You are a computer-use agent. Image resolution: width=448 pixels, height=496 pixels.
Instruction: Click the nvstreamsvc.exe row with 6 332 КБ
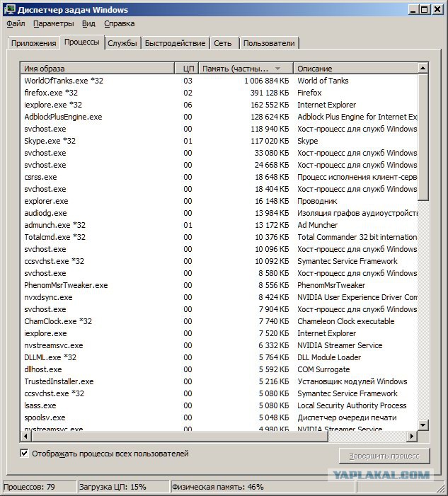coord(219,345)
